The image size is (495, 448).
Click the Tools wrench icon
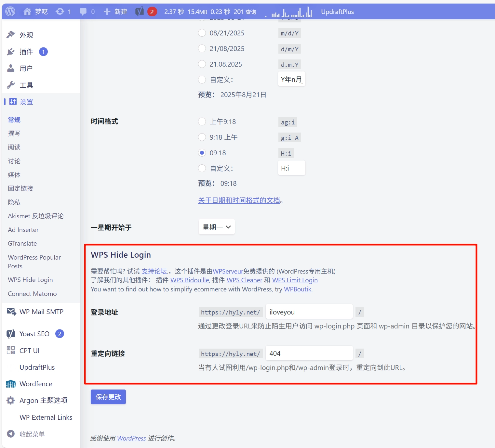(11, 85)
